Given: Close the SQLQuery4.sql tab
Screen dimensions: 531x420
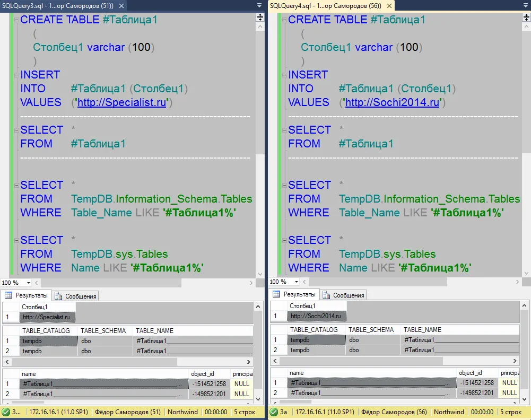Looking at the screenshot, I should click(389, 6).
